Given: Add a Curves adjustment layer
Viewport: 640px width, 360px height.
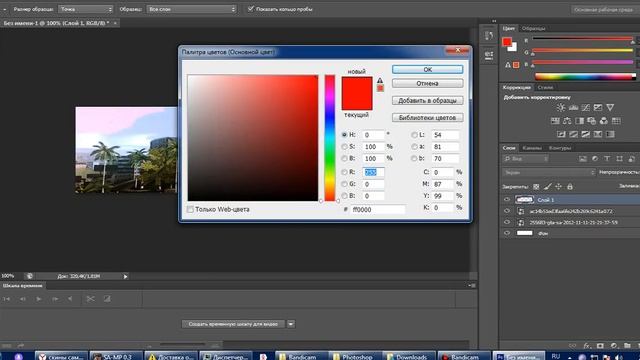Looking at the screenshot, I should pyautogui.click(x=586, y=107).
